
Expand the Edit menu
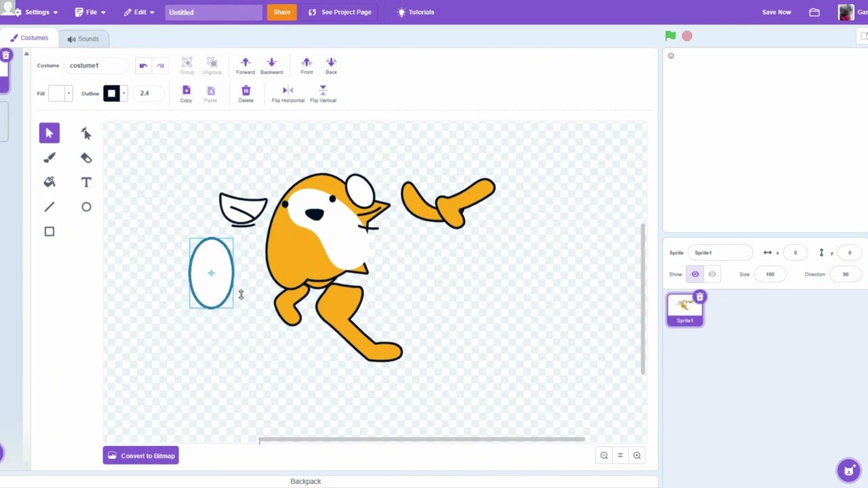[x=139, y=12]
